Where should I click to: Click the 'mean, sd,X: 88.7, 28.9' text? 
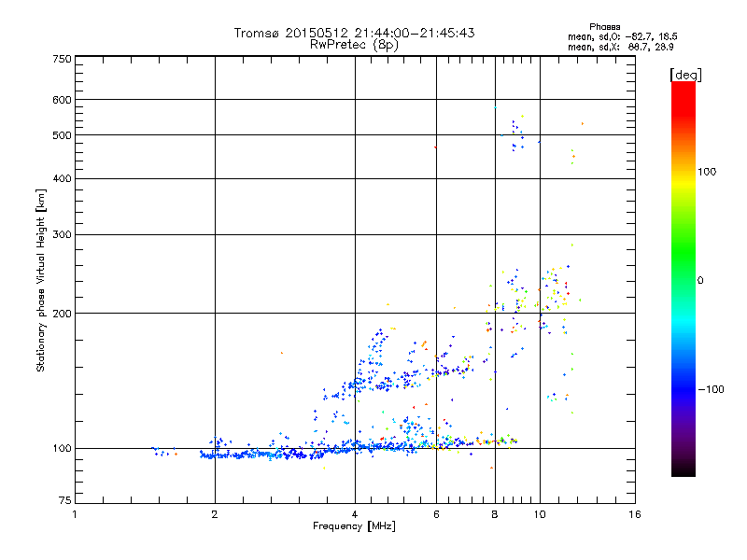pos(620,47)
